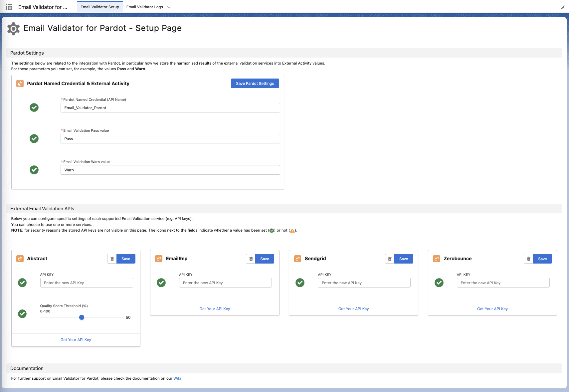Click the pencil edit icon at top right
The width and height of the screenshot is (569, 392).
coord(563,7)
